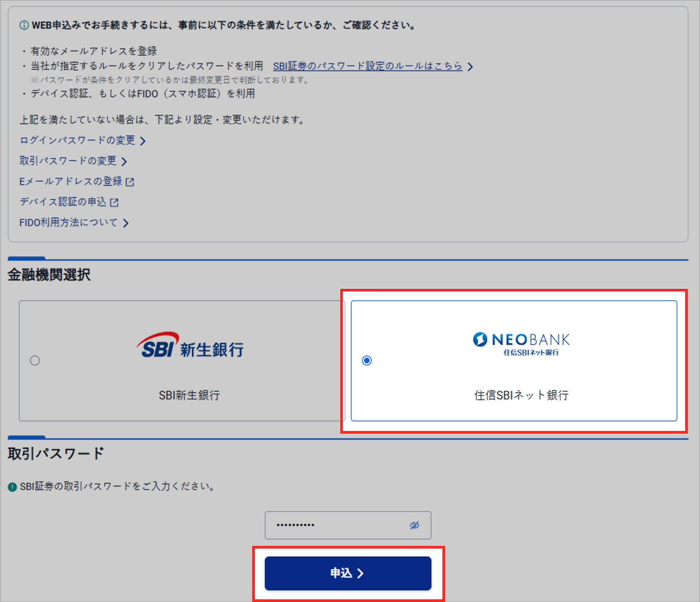The height and width of the screenshot is (602, 700).
Task: Click text 有効なメールアドレスを登録
Action: point(94,51)
